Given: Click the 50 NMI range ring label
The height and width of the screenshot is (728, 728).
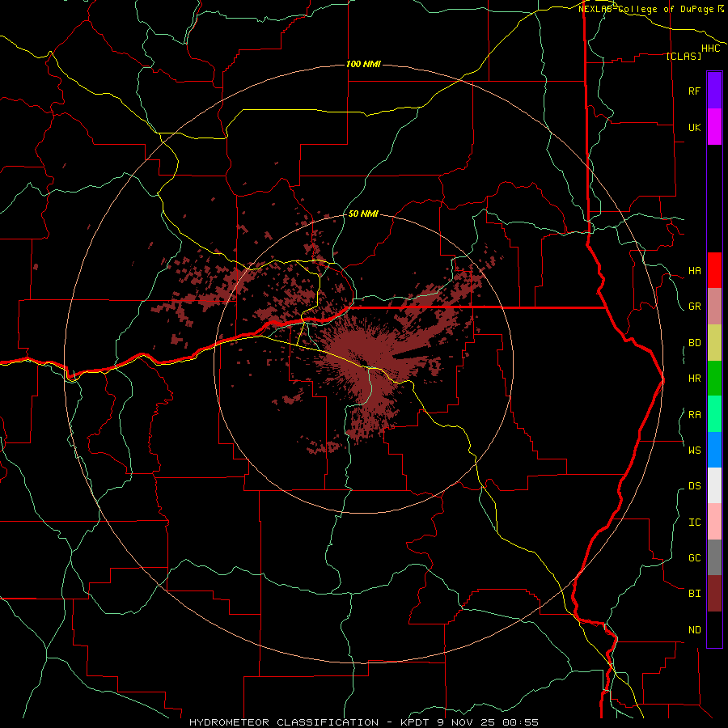Looking at the screenshot, I should [363, 214].
